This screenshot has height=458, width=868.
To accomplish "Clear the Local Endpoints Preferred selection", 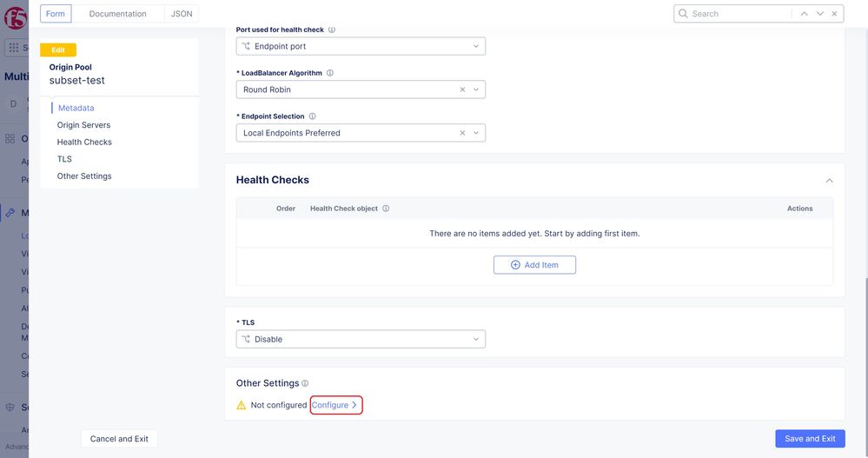I will click(x=462, y=133).
